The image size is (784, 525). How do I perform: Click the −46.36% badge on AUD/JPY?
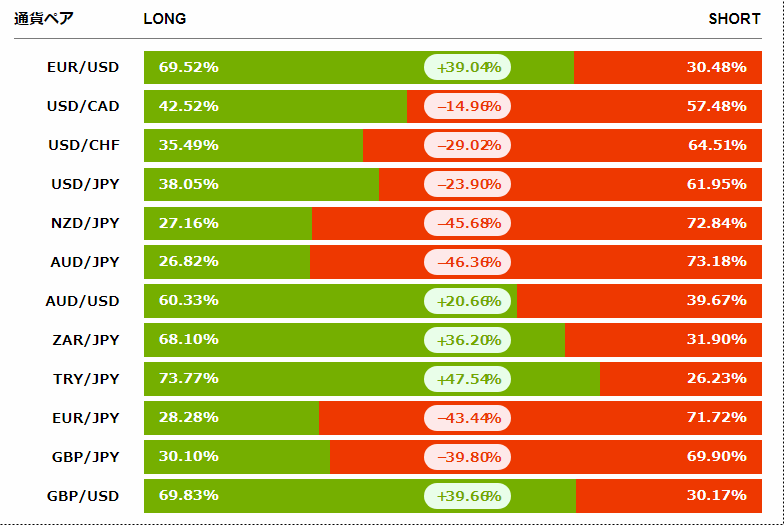coord(468,262)
